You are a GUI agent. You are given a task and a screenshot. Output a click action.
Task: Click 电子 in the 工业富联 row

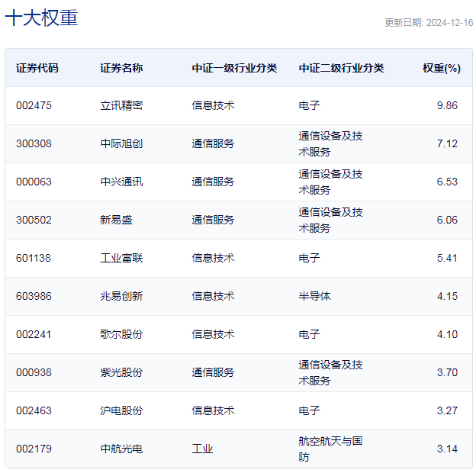tap(309, 259)
